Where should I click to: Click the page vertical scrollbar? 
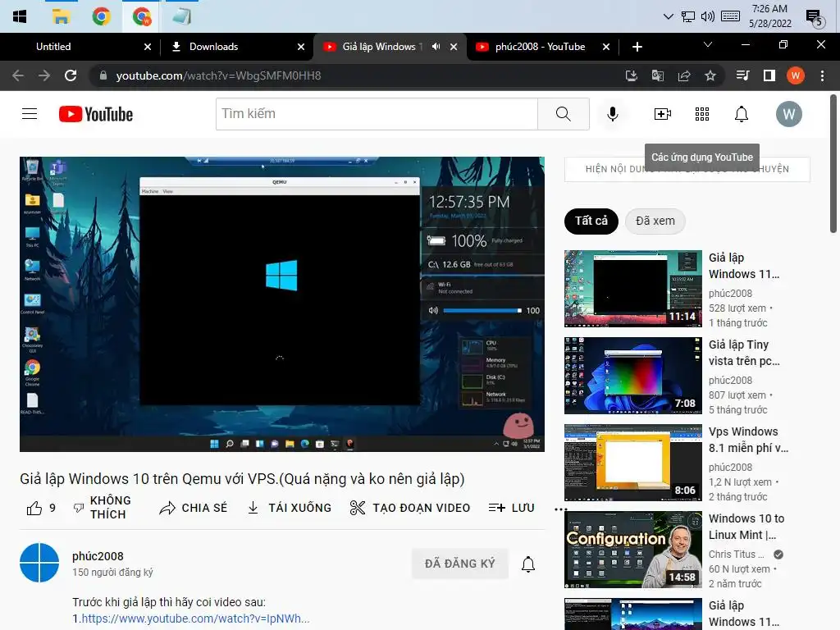[833, 163]
